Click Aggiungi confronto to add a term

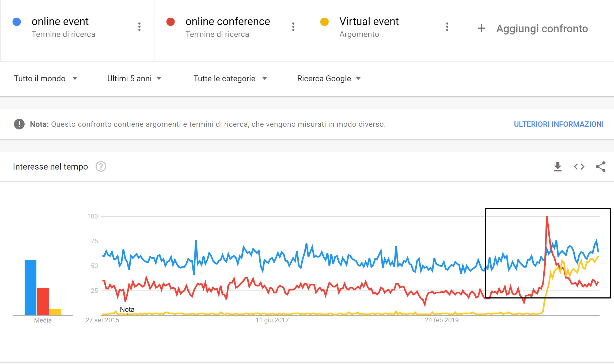[x=542, y=29]
